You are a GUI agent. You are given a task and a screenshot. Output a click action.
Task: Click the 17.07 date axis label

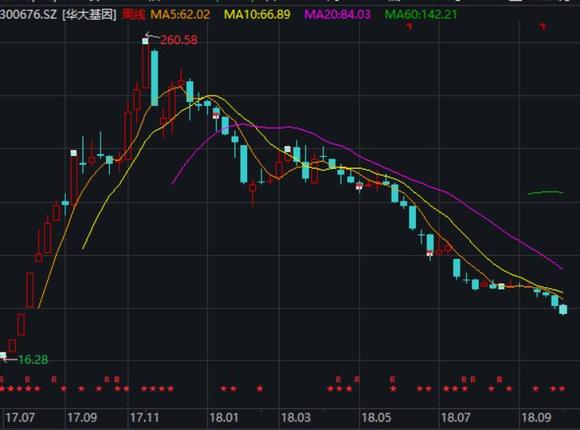(x=20, y=418)
